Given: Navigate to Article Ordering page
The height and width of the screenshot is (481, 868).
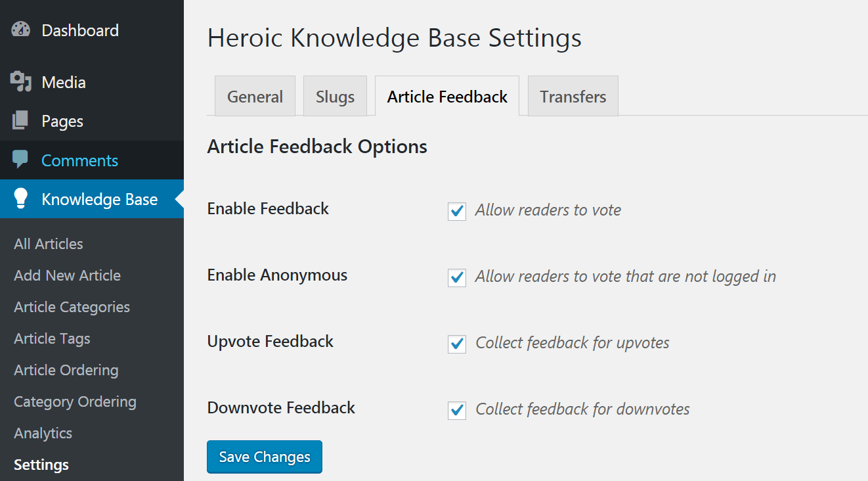Looking at the screenshot, I should click(66, 370).
